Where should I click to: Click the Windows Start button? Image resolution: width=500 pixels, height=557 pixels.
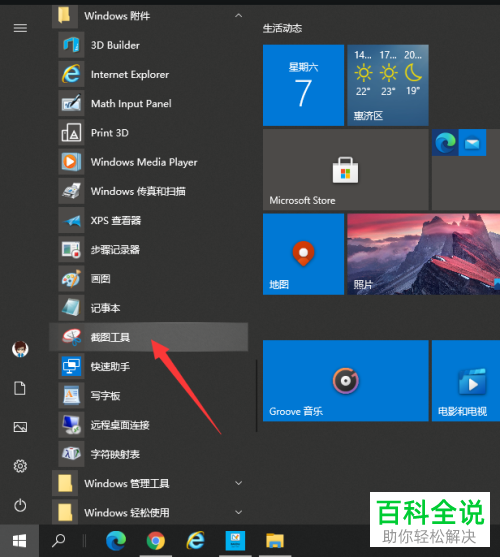point(20,541)
